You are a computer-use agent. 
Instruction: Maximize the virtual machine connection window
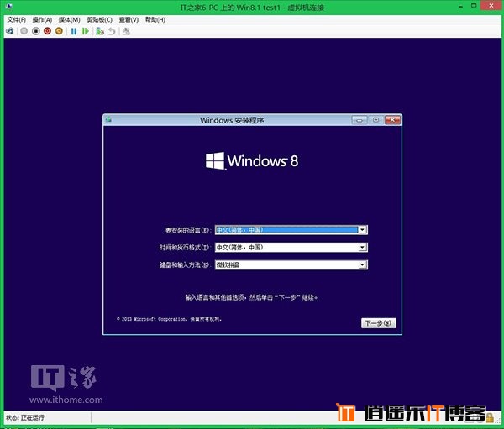coord(474,6)
